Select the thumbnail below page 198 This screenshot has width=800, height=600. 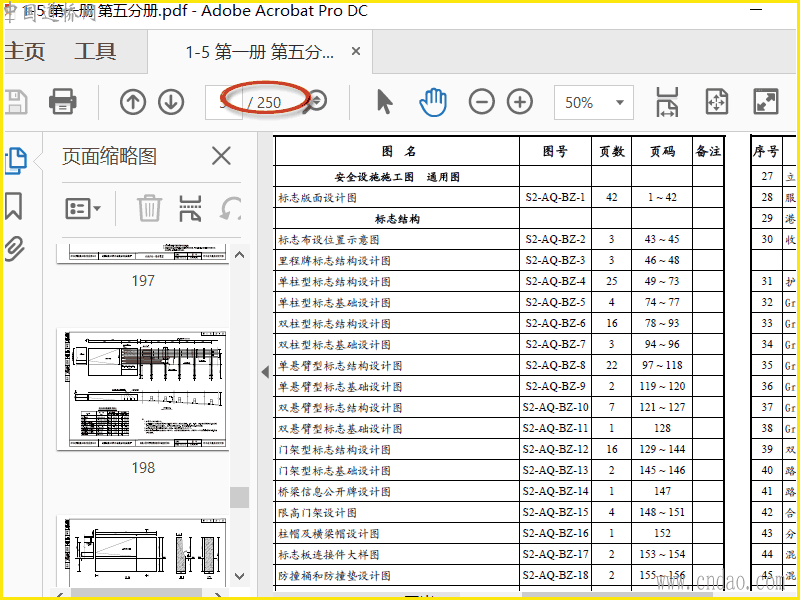[143, 551]
